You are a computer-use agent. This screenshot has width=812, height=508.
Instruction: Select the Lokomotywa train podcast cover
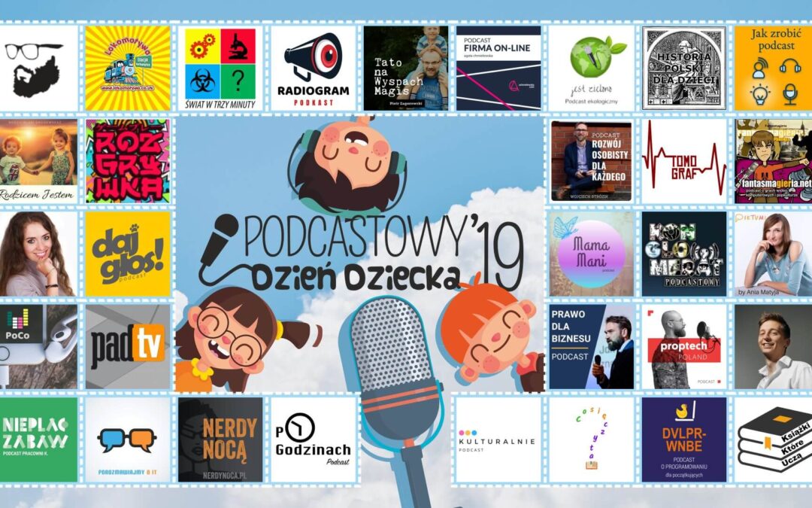click(x=127, y=68)
